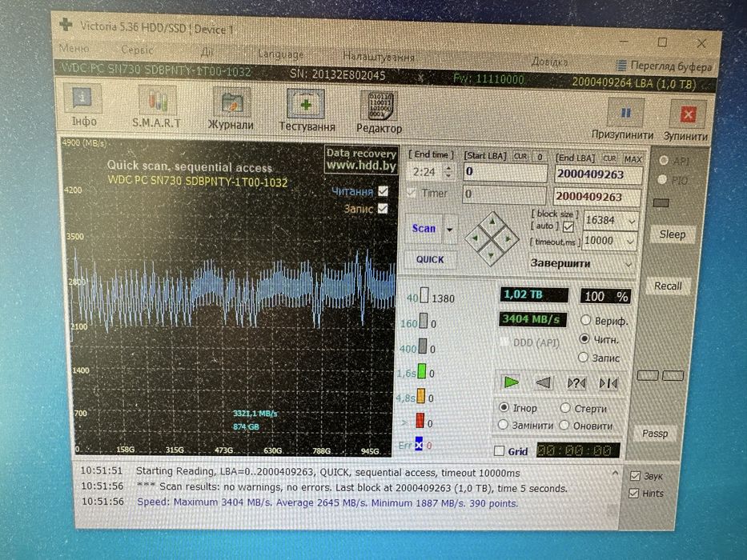Click the down arrow on the navigation diamond
The height and width of the screenshot is (560, 747).
coord(491,254)
